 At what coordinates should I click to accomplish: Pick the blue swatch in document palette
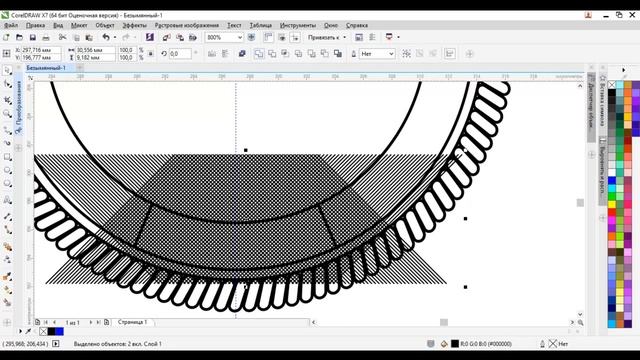[60, 331]
